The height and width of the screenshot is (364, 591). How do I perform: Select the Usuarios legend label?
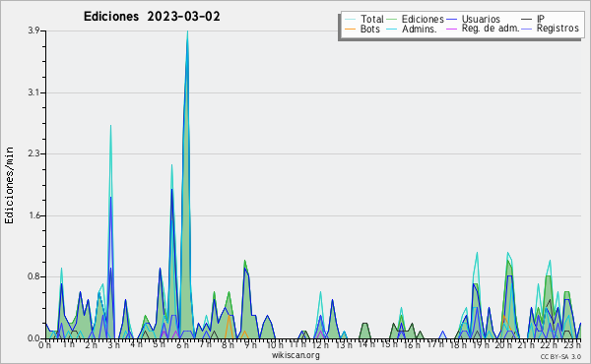click(x=481, y=19)
